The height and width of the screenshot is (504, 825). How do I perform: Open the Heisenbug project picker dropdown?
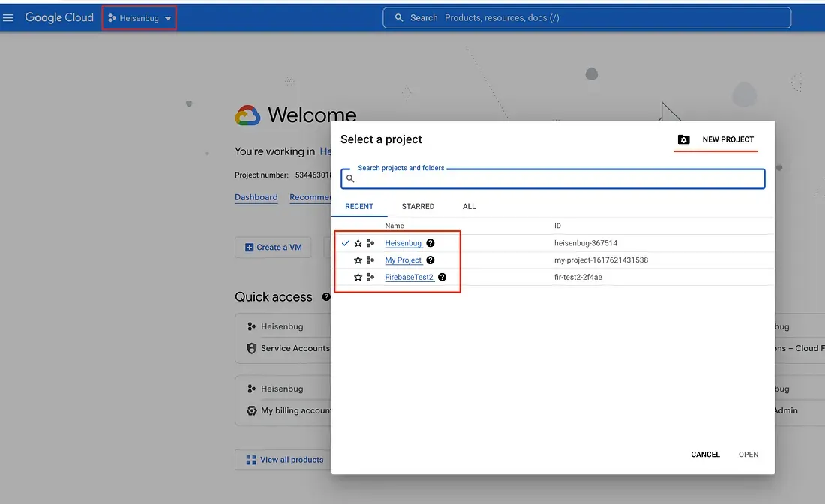click(139, 18)
